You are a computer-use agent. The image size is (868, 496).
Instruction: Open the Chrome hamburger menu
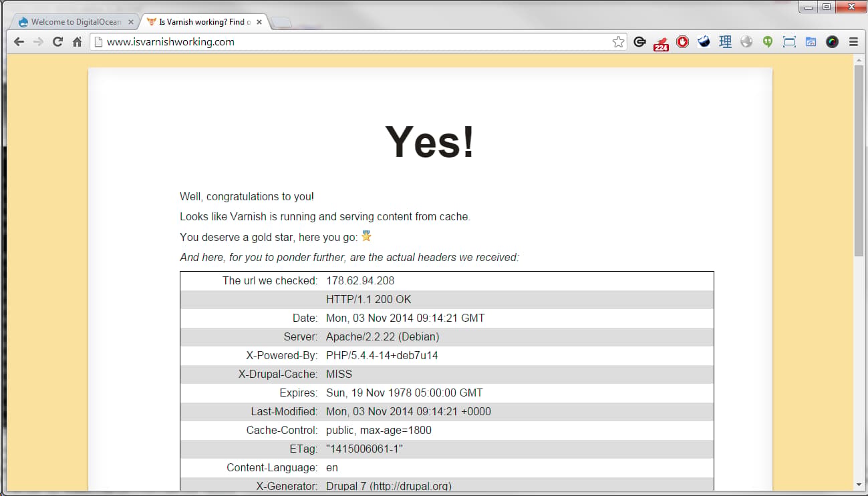pyautogui.click(x=853, y=42)
